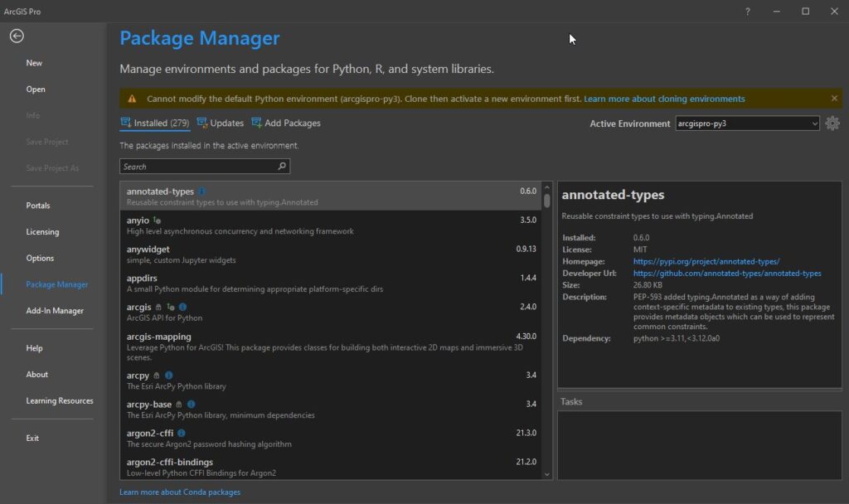This screenshot has width=849, height=504.
Task: Click the back arrow to leave settings
Action: [17, 36]
